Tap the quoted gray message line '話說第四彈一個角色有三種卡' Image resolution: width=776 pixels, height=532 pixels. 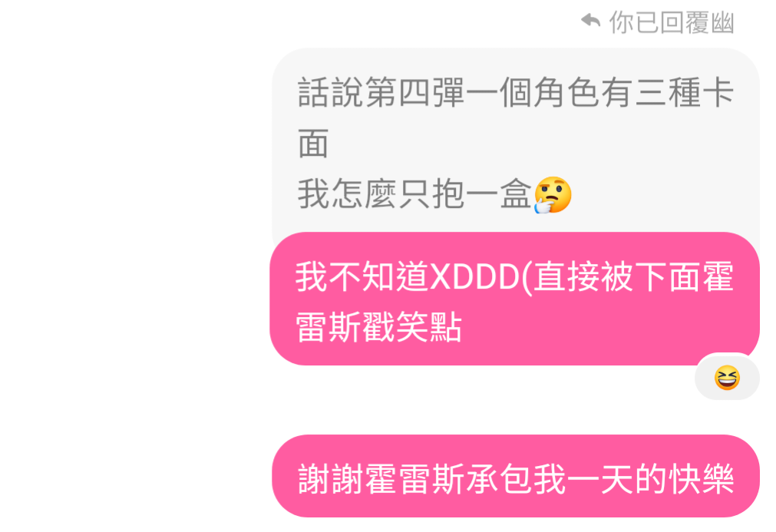(x=516, y=93)
